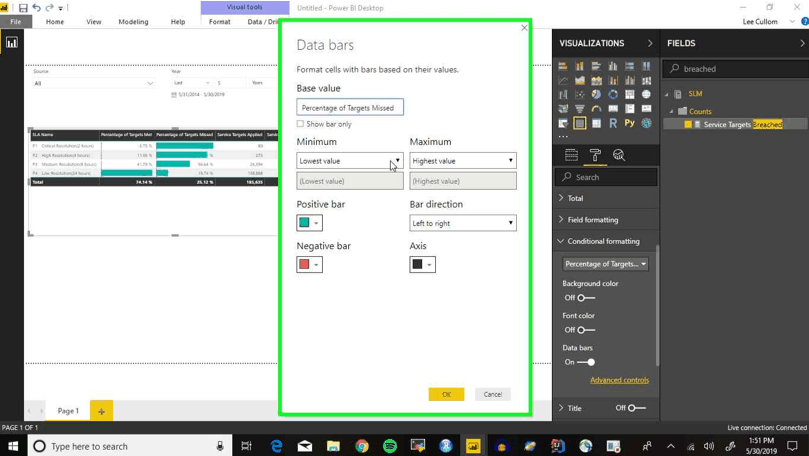Select the Donut chart visual
Viewport: 809px width, 456px height.
[613, 94]
